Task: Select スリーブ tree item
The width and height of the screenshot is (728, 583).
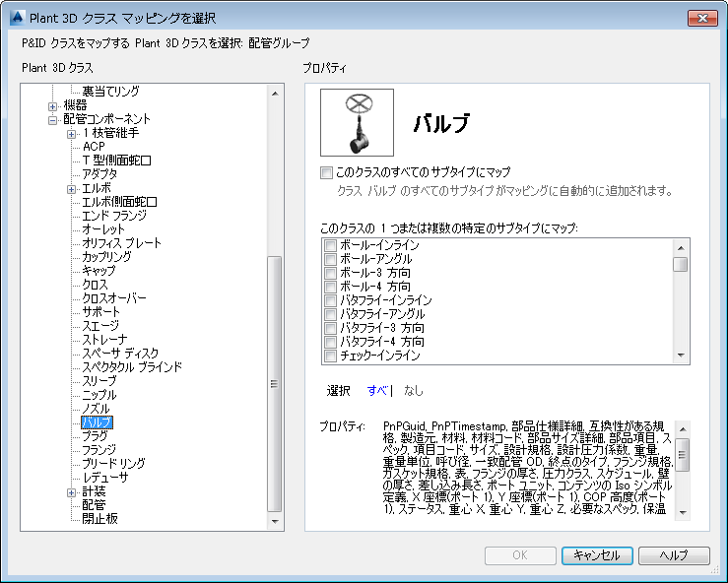Action: 99,380
